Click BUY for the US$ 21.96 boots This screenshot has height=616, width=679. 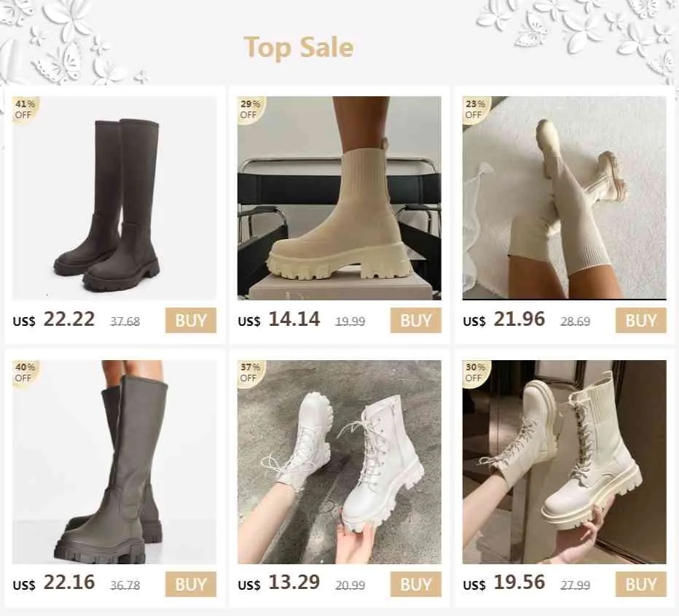pos(641,321)
